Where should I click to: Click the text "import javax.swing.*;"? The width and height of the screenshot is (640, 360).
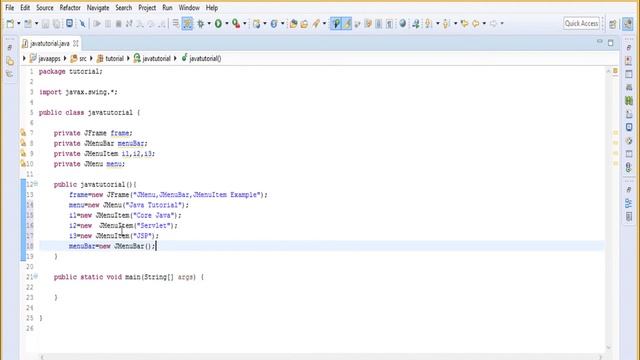pos(78,92)
